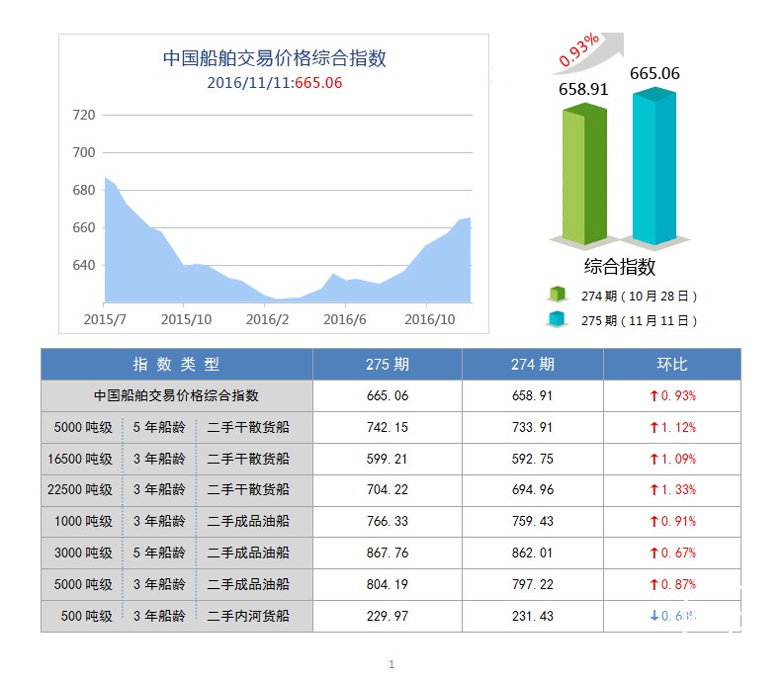Click the 275期 column header
The width and height of the screenshot is (784, 682).
387,364
